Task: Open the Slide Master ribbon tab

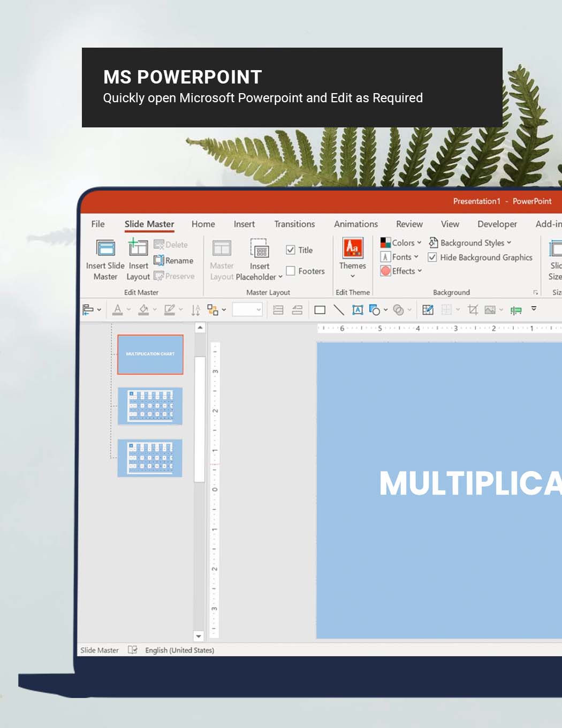Action: point(149,224)
